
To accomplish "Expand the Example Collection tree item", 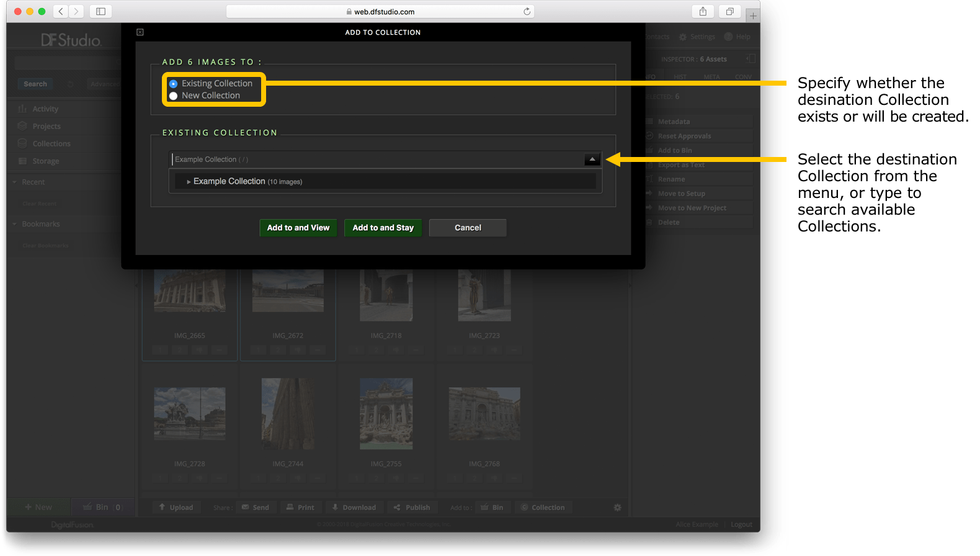I will click(189, 182).
